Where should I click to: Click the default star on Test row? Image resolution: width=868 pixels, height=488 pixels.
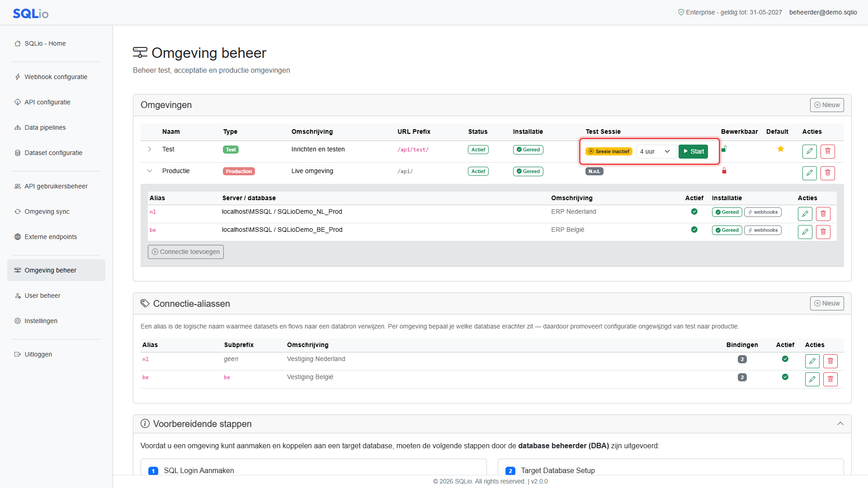coord(780,149)
